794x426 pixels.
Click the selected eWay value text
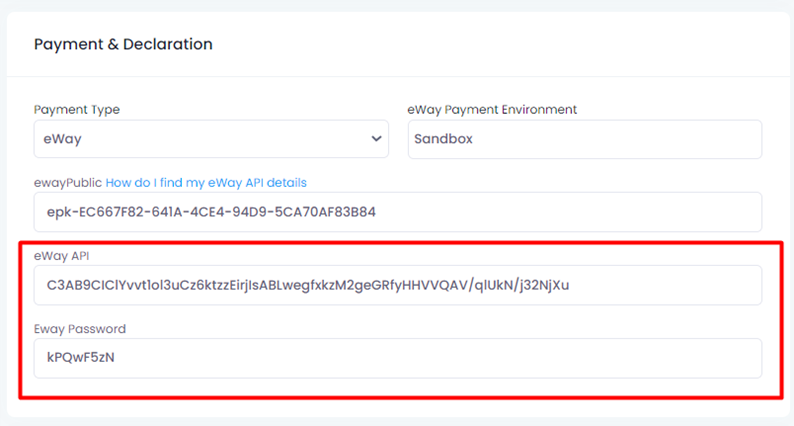coord(62,139)
